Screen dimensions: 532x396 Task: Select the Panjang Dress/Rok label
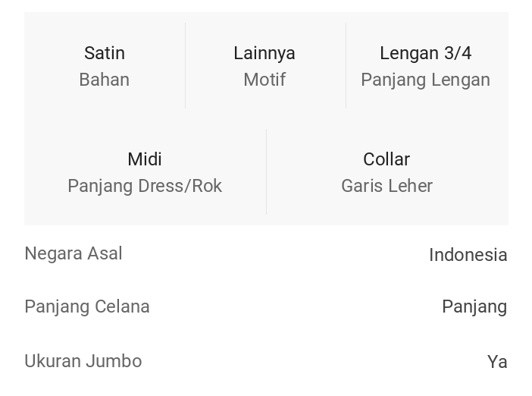pos(145,186)
